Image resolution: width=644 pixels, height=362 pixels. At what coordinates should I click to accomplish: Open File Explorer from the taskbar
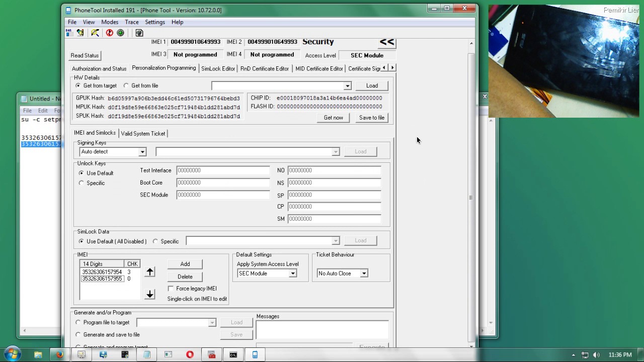pyautogui.click(x=38, y=354)
